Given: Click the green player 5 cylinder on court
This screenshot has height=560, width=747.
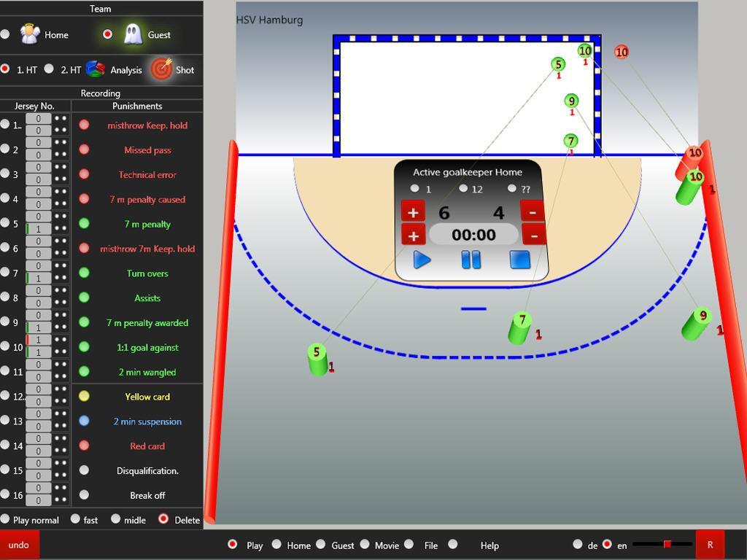Looking at the screenshot, I should point(317,360).
